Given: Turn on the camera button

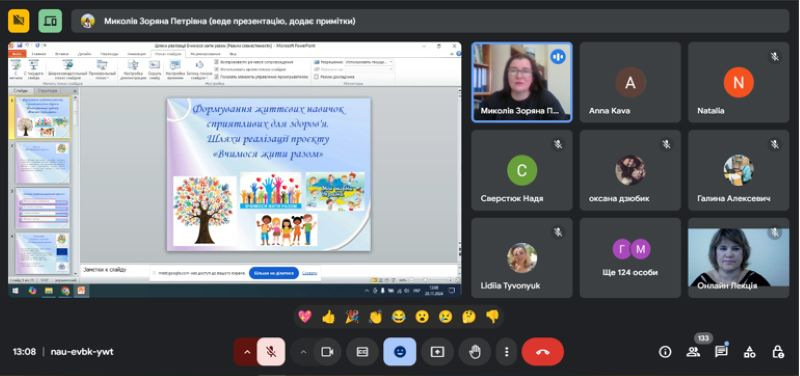Looking at the screenshot, I should (x=327, y=352).
